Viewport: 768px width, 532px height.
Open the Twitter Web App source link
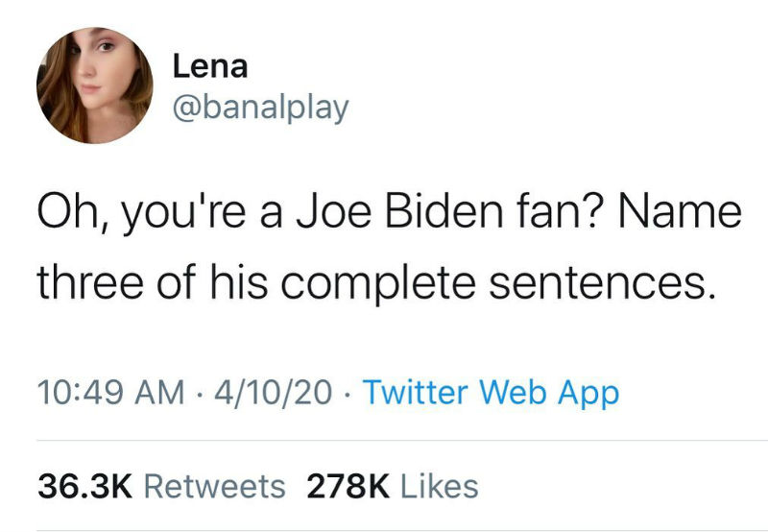[x=492, y=392]
